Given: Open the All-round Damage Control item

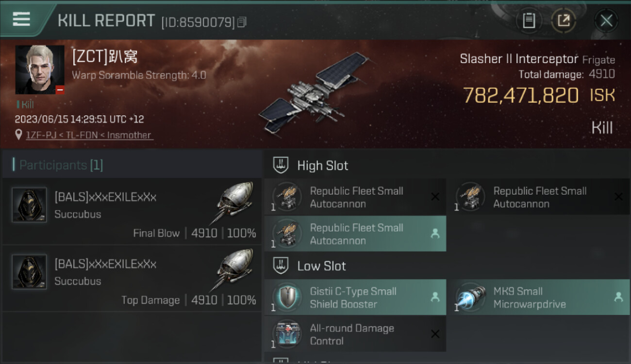Looking at the screenshot, I should point(355,334).
